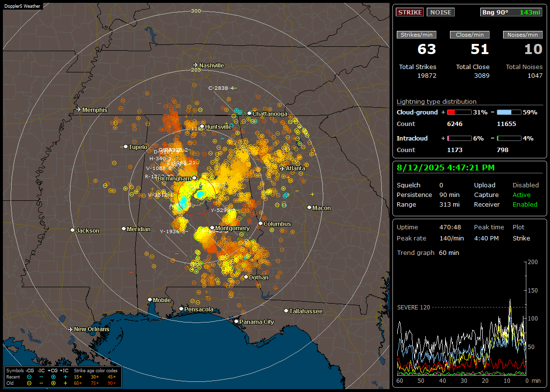550x392 pixels.
Task: Click the Capture status Active
Action: pyautogui.click(x=521, y=195)
